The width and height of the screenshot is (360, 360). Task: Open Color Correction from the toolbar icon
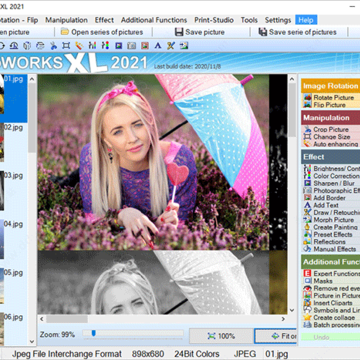(105, 45)
